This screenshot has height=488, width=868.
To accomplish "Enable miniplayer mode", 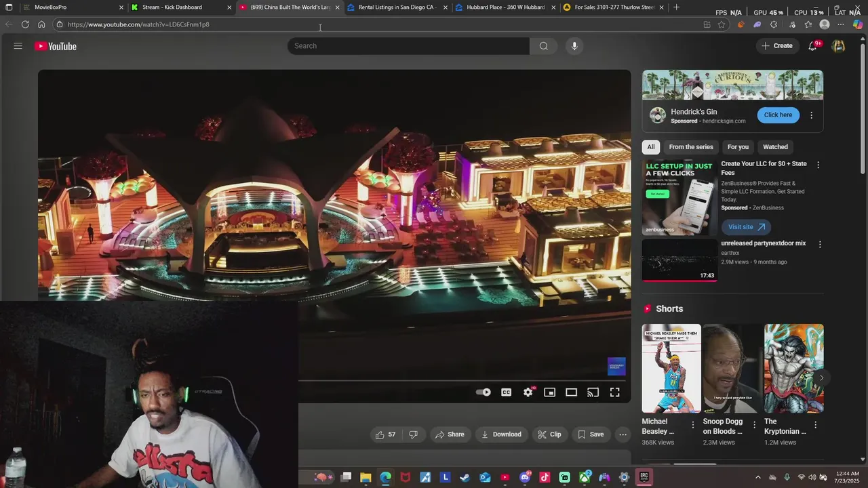I will [550, 392].
